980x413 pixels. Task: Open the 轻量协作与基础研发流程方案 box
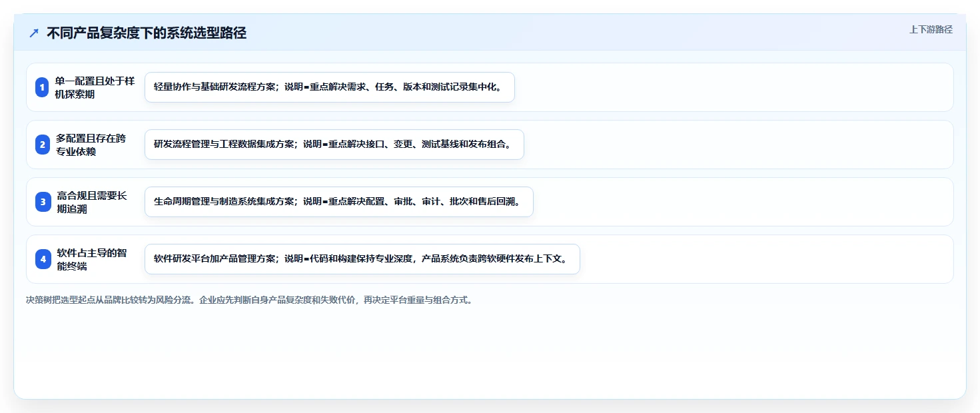(330, 87)
